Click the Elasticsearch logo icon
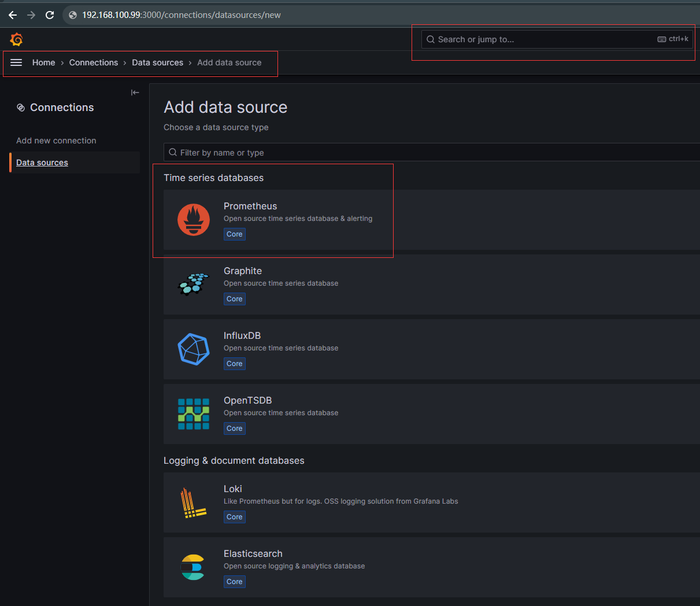The height and width of the screenshot is (606, 700). click(192, 567)
